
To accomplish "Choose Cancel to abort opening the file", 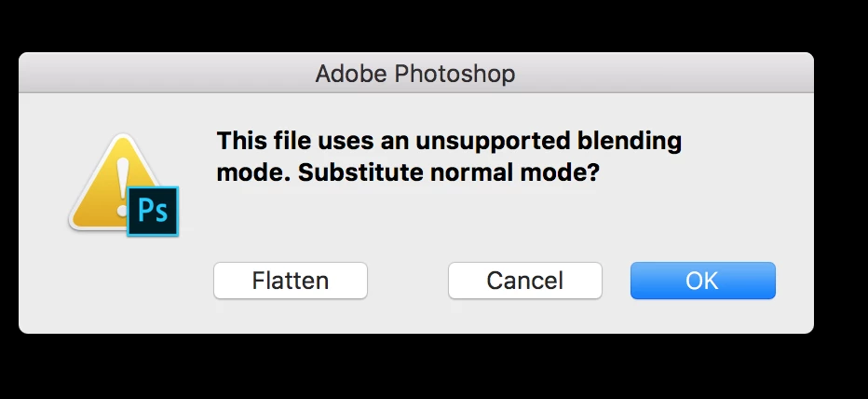I will point(524,281).
